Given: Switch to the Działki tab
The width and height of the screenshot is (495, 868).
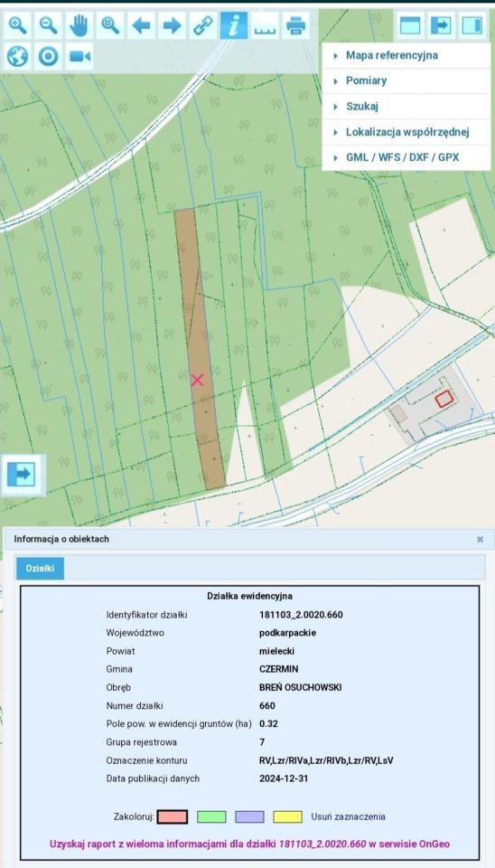Looking at the screenshot, I should (41, 569).
